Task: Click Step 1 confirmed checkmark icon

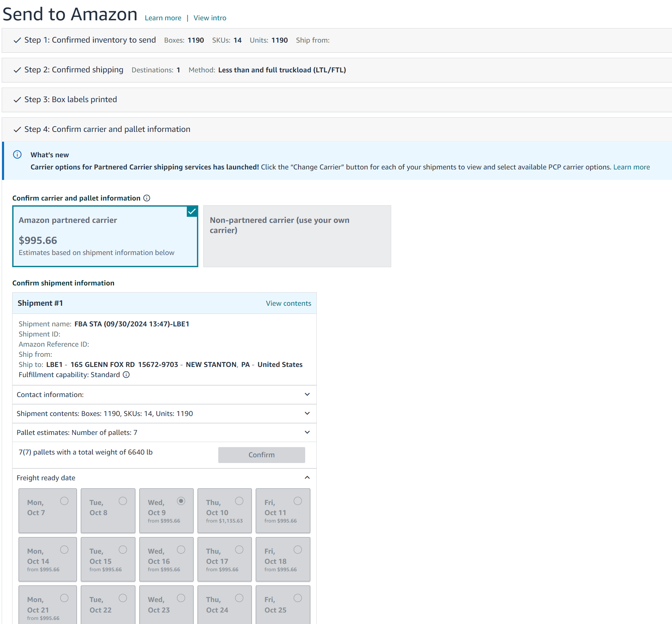Action: click(17, 40)
